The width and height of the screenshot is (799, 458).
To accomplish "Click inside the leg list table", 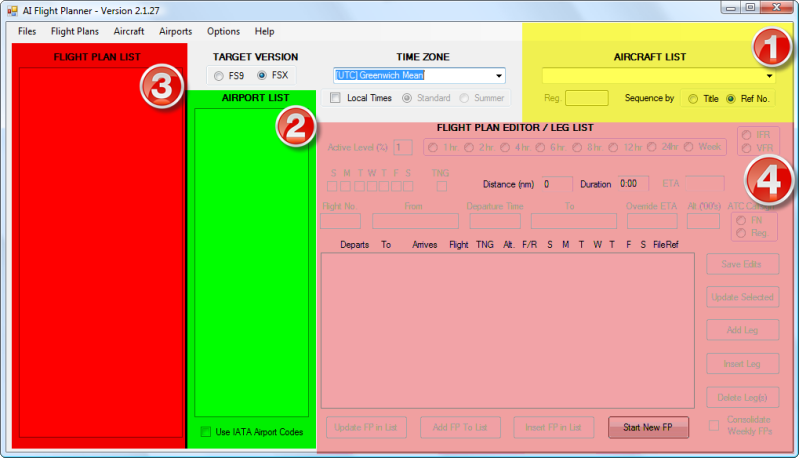I will [508, 331].
